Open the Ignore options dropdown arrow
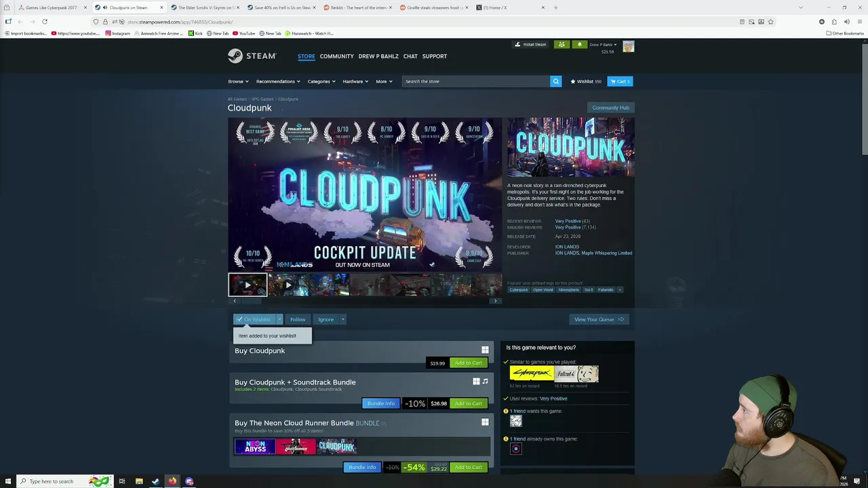 [342, 319]
